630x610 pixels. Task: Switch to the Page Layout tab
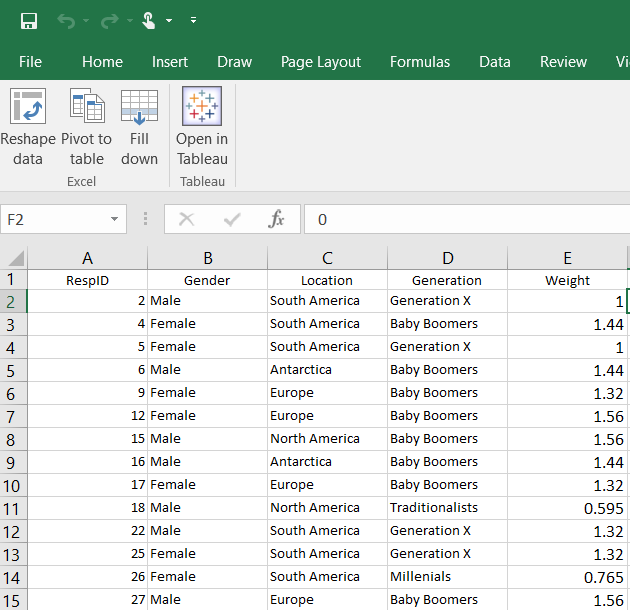coord(320,62)
